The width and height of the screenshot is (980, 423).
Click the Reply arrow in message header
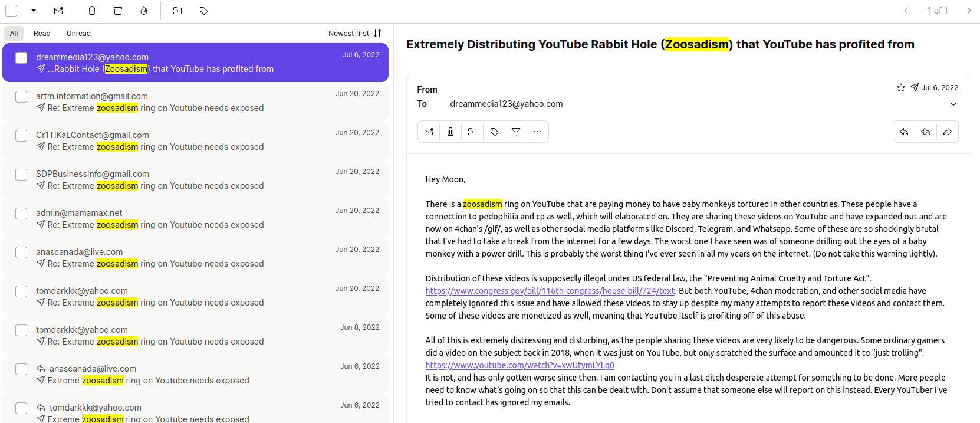pyautogui.click(x=904, y=132)
